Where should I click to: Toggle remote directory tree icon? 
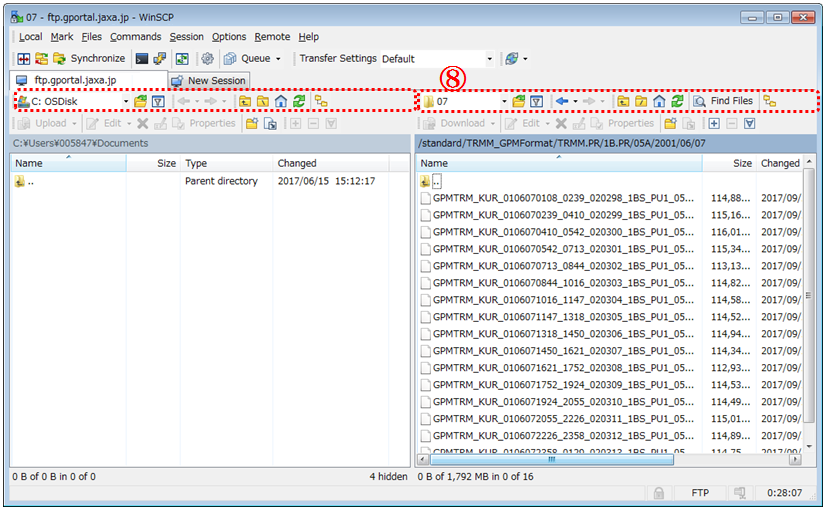tap(770, 101)
